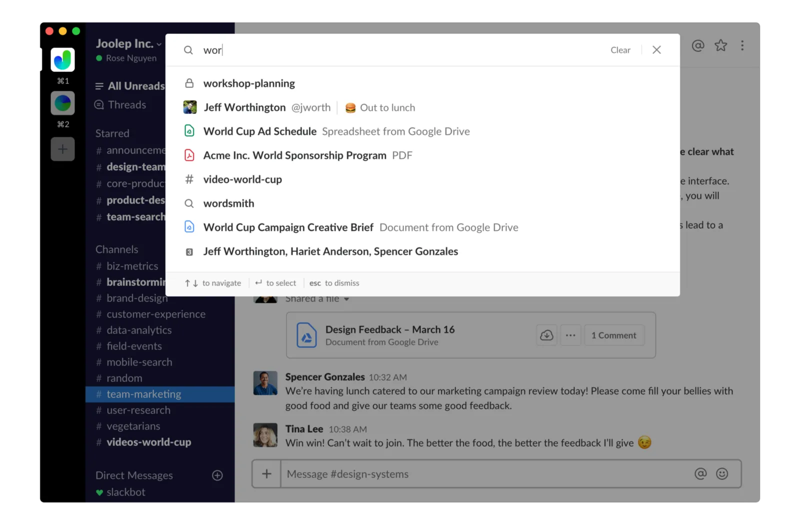Open the mentions and reactions (@) icon top right
Viewport: 800px width, 532px height.
698,45
